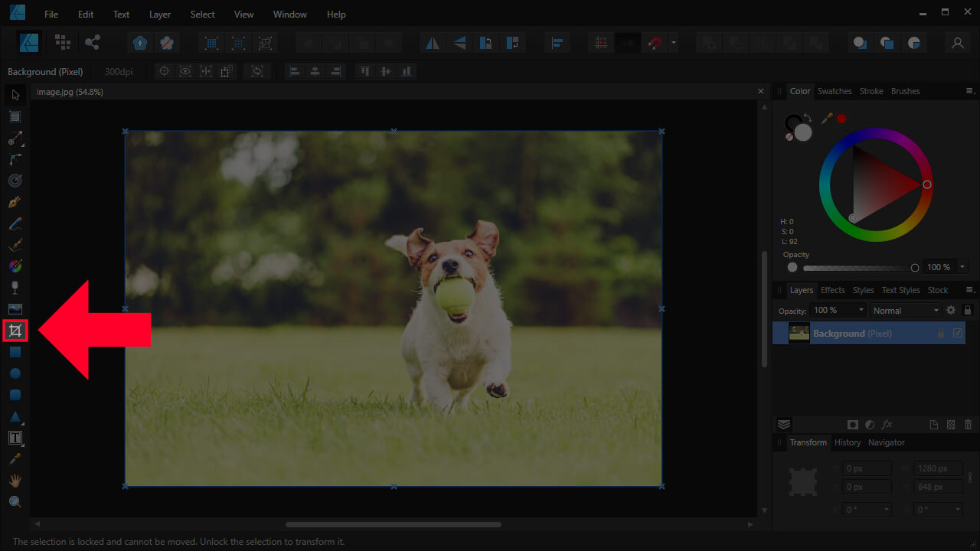Flip the image horizontally from the toolbar
This screenshot has height=551, width=980.
[432, 43]
